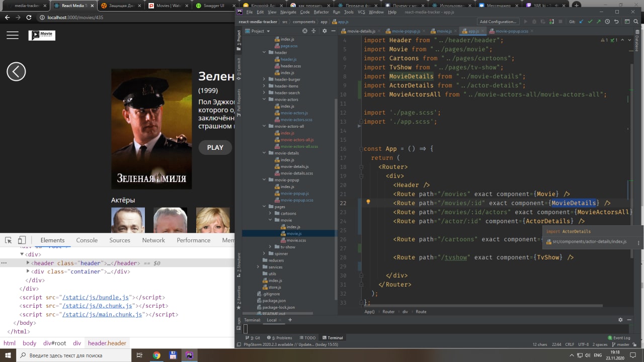Open the Refactor menu

[321, 12]
